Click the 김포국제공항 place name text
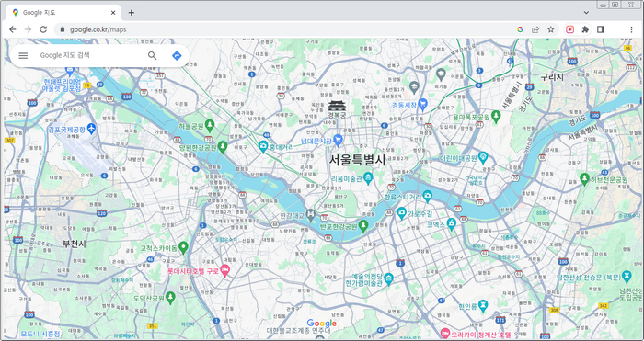644x341 pixels. (x=66, y=130)
